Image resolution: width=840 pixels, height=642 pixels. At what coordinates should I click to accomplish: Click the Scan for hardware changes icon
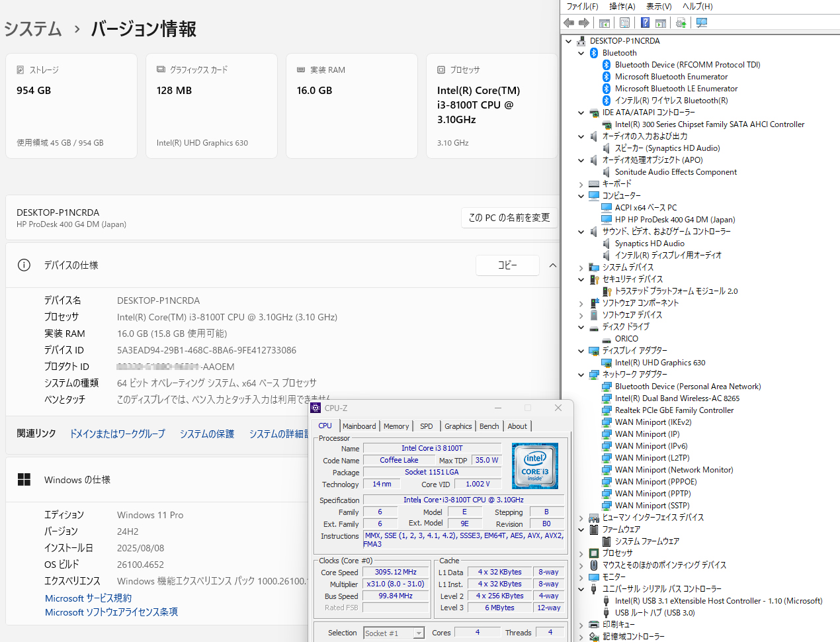[702, 23]
